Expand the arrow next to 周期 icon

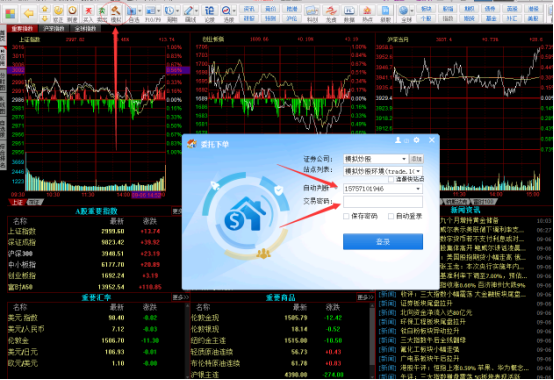click(178, 11)
